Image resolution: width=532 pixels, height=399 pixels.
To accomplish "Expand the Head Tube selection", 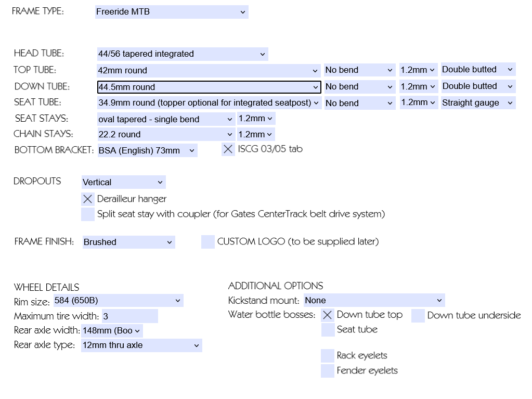I will click(182, 54).
